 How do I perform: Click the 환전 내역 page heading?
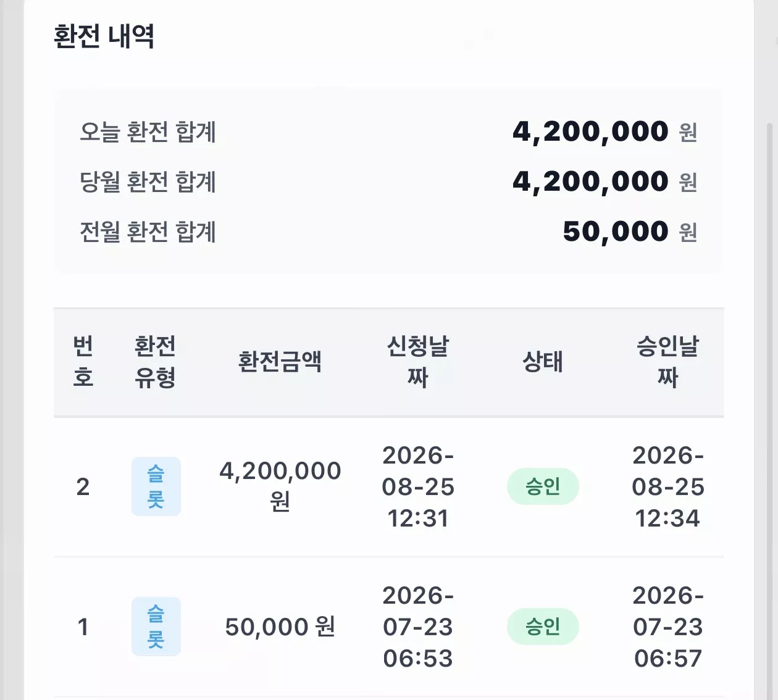pyautogui.click(x=104, y=36)
